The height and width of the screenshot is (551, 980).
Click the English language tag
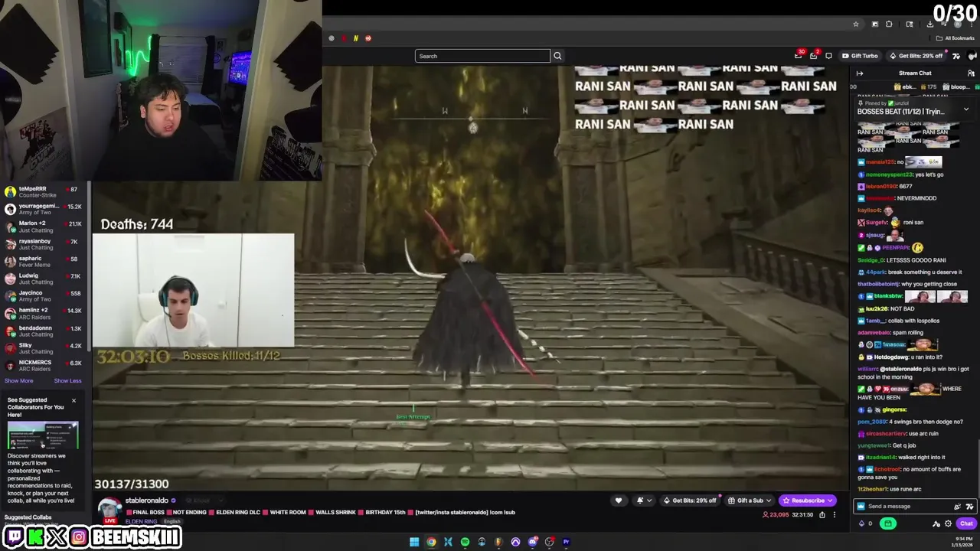click(x=171, y=522)
